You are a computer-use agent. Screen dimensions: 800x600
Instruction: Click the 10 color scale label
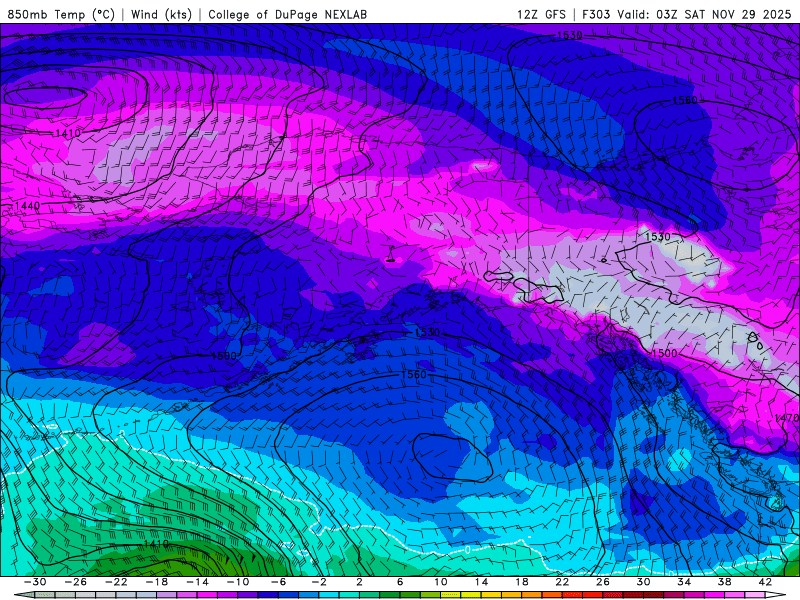441,582
